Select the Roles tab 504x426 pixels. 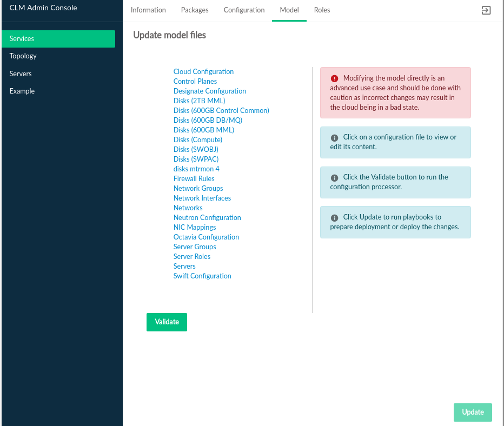(x=322, y=10)
